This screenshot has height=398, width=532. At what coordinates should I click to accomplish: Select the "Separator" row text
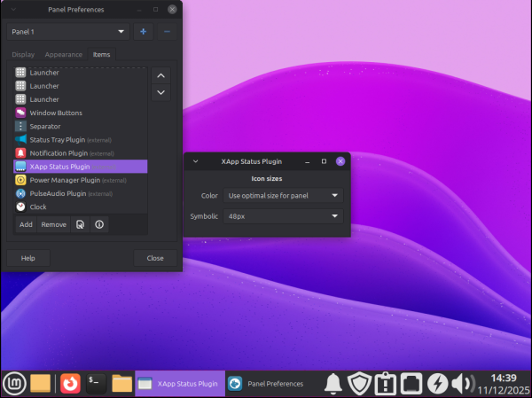45,126
